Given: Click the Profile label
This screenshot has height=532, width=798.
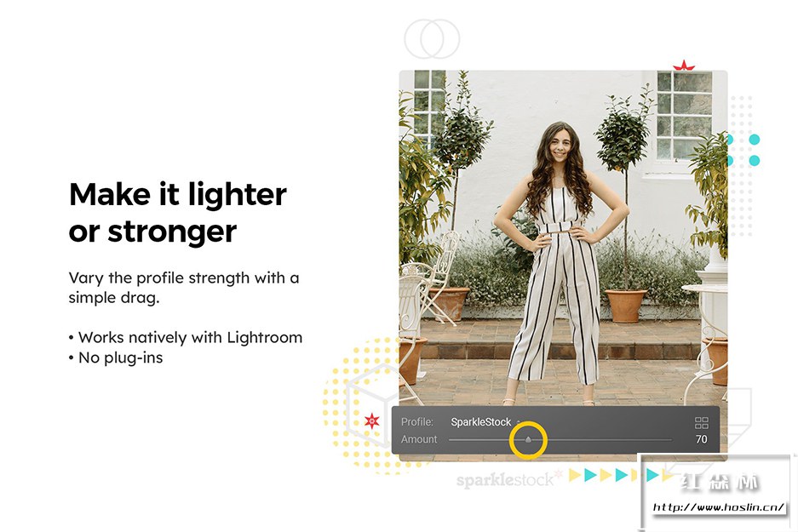Looking at the screenshot, I should pyautogui.click(x=417, y=422).
